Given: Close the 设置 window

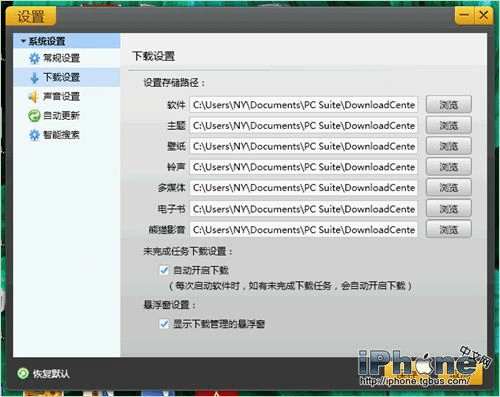Looking at the screenshot, I should (484, 15).
